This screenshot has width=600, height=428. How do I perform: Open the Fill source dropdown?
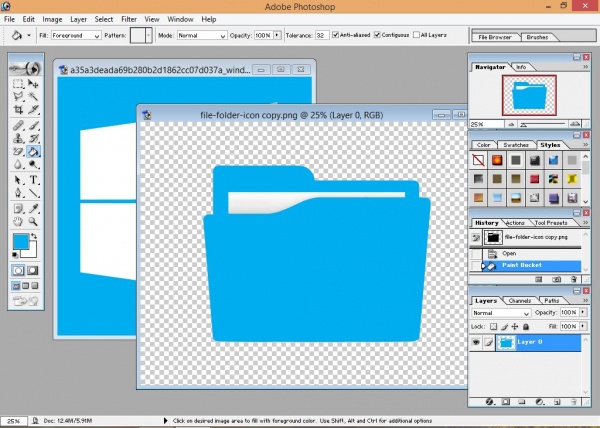coord(76,35)
